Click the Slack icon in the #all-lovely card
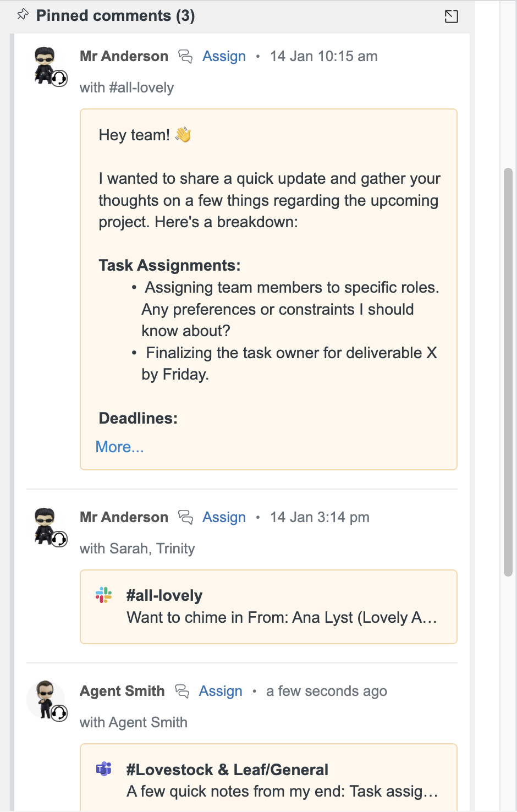This screenshot has height=812, width=517. [103, 595]
